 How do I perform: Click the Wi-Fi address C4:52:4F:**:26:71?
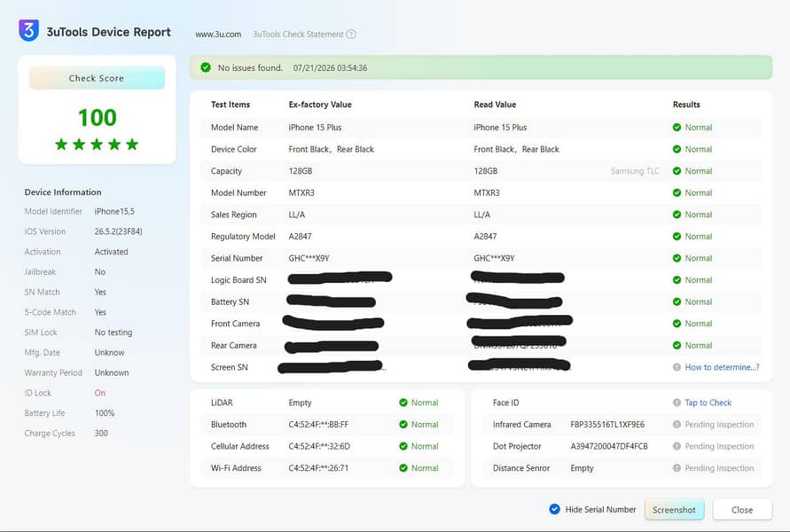(318, 468)
